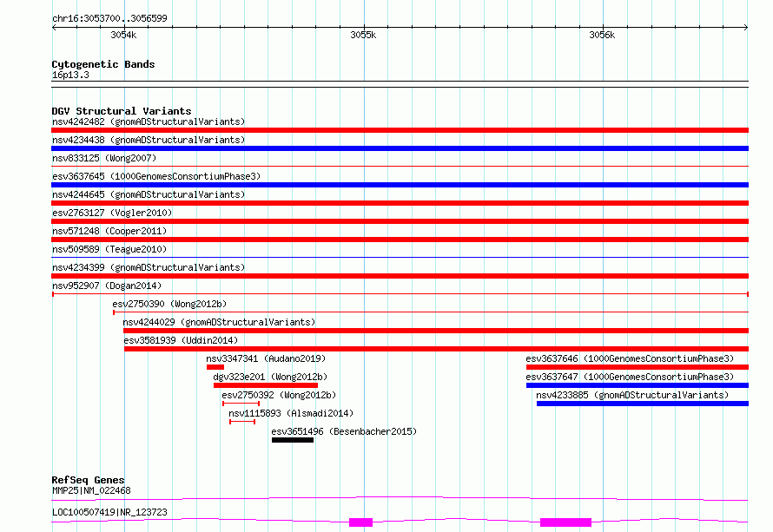This screenshot has width=773, height=532.
Task: Select the red bracketed line of nsv1115893
Action: point(242,422)
